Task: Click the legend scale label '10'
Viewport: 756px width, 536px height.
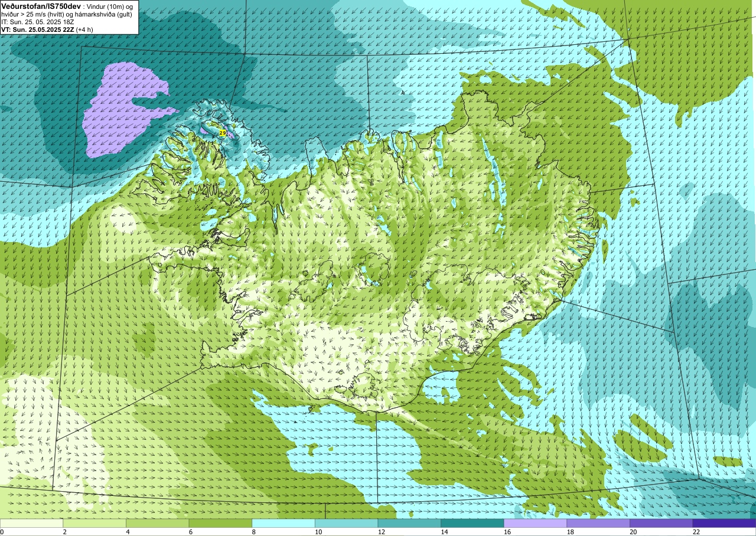Action: [318, 532]
